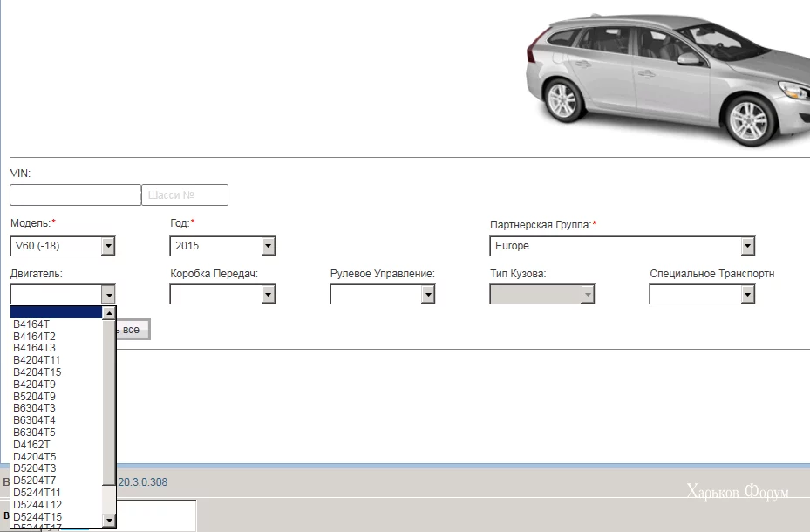Click the silver Volvo V60 car image
This screenshot has height=532, width=810.
(x=667, y=79)
